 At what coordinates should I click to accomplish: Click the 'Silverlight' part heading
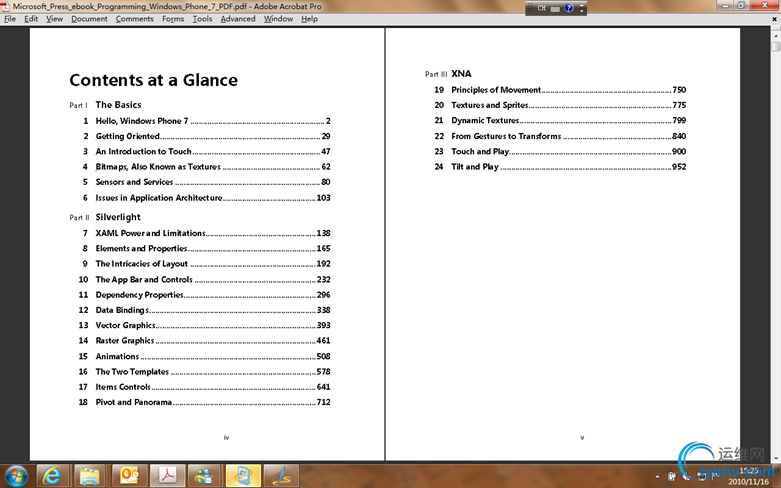(118, 217)
